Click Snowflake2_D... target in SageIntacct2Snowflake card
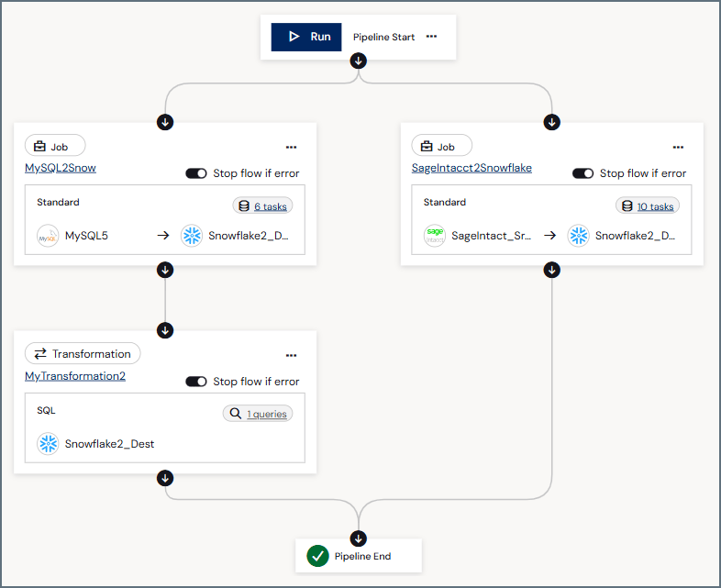This screenshot has width=721, height=588. tap(635, 236)
